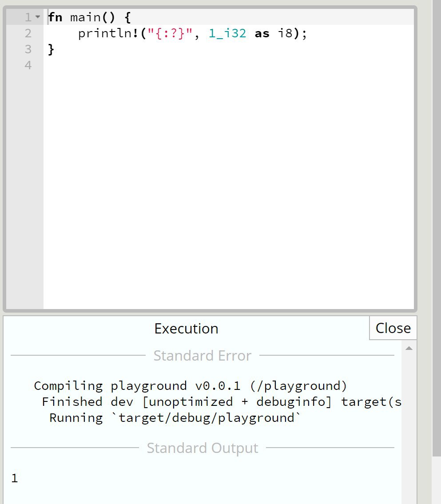Image resolution: width=441 pixels, height=504 pixels.
Task: Click the '1_i32' literal in code
Action: click(x=227, y=33)
